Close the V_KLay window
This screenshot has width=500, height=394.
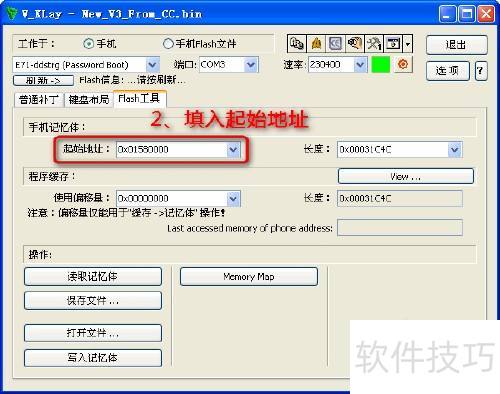[x=486, y=14]
